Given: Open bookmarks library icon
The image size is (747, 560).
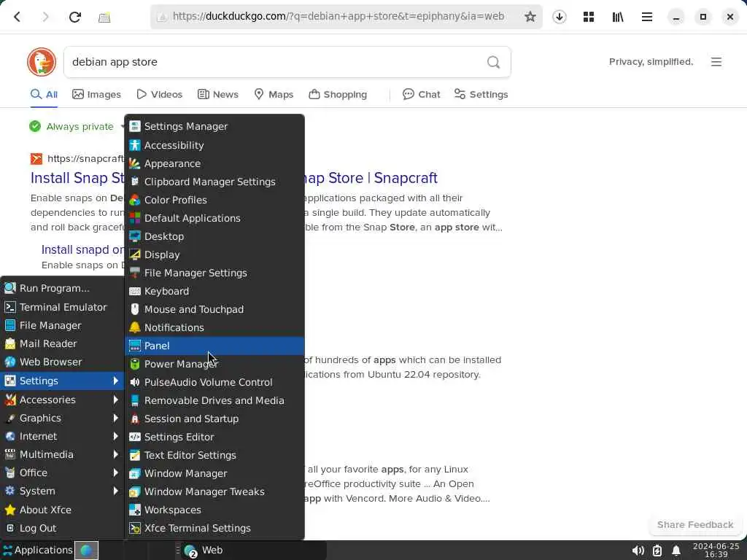Looking at the screenshot, I should (x=617, y=17).
